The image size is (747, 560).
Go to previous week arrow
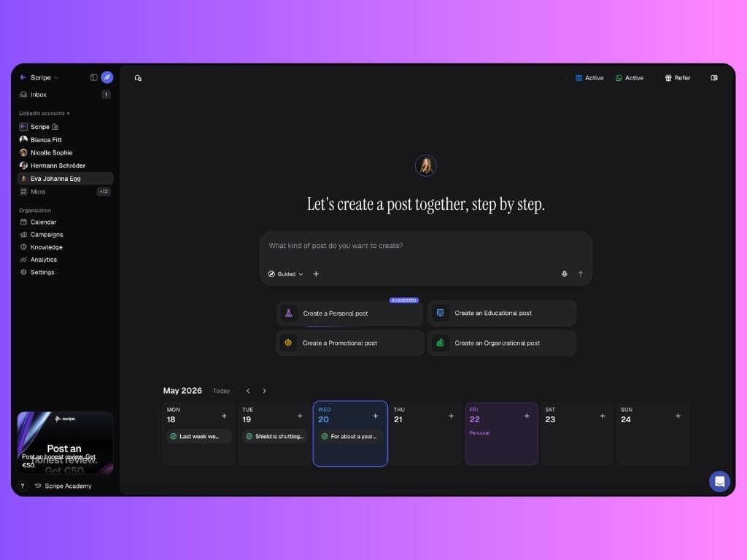tap(248, 391)
